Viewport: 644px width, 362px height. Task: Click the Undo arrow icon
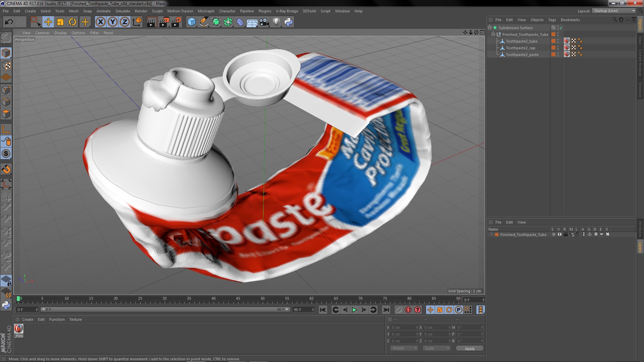(x=9, y=22)
